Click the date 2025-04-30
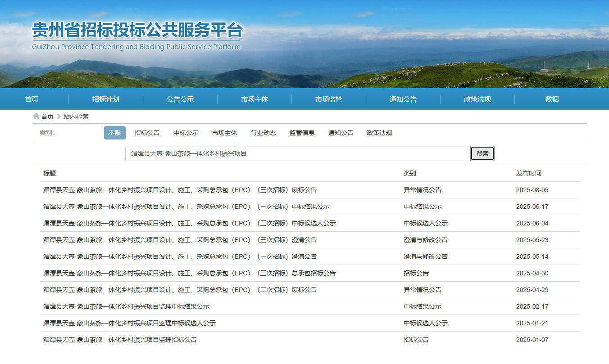609x364 pixels. tap(532, 273)
